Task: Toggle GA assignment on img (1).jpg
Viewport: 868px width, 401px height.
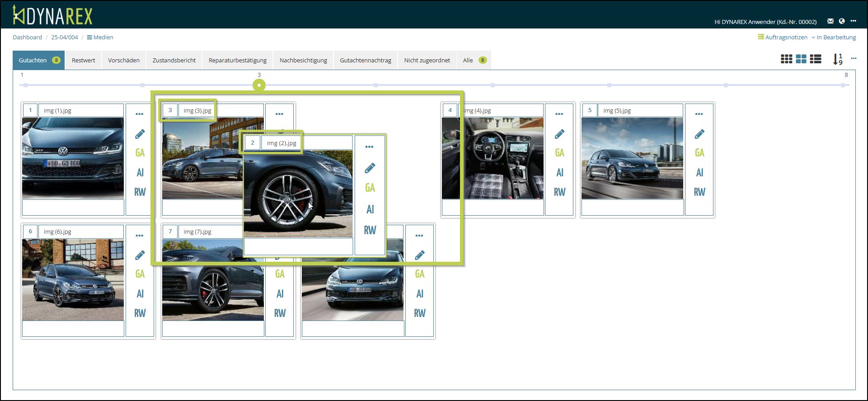Action: click(x=140, y=153)
